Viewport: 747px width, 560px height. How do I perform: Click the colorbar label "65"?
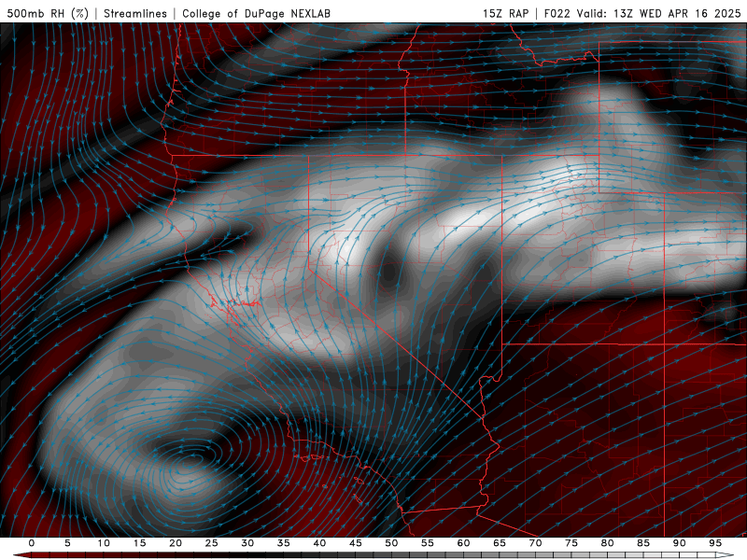pyautogui.click(x=500, y=543)
